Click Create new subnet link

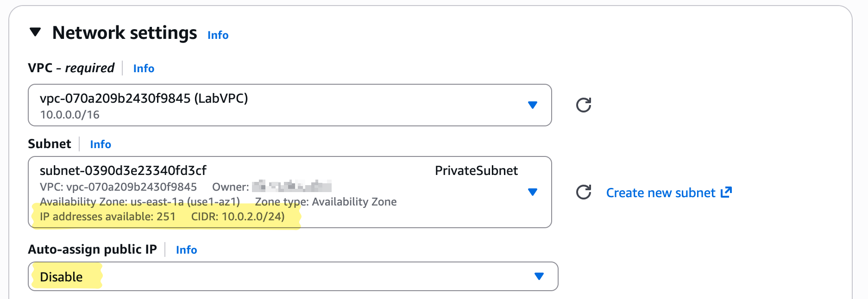pos(660,193)
